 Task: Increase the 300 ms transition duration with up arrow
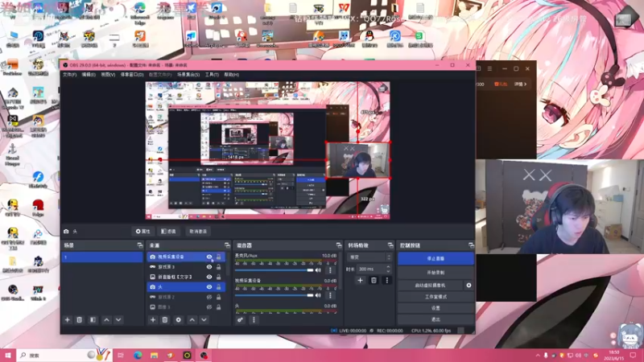(x=388, y=267)
